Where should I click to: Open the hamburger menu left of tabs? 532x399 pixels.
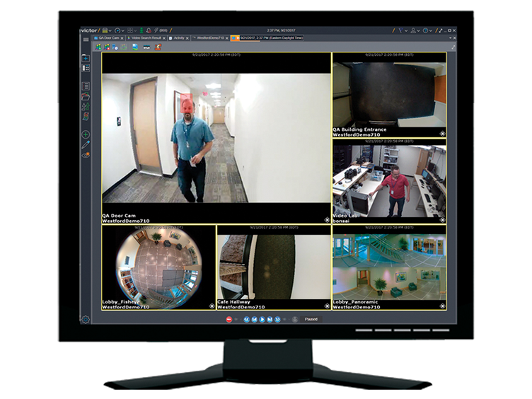point(86,39)
